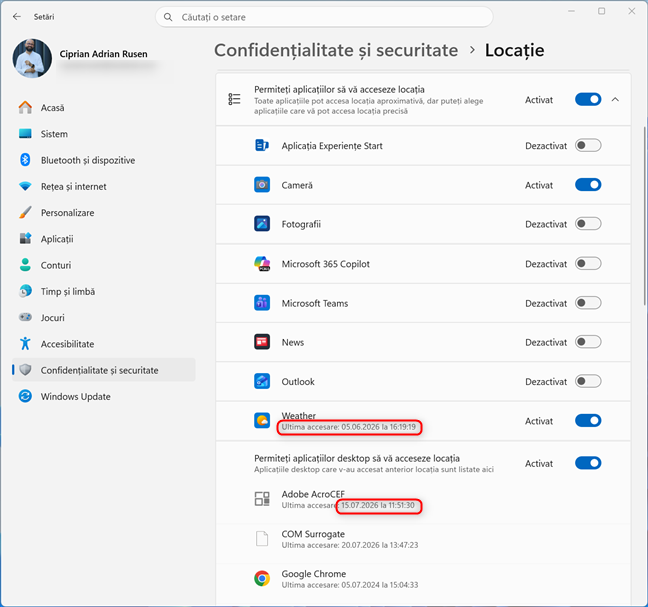Disable location for Weather

click(588, 421)
